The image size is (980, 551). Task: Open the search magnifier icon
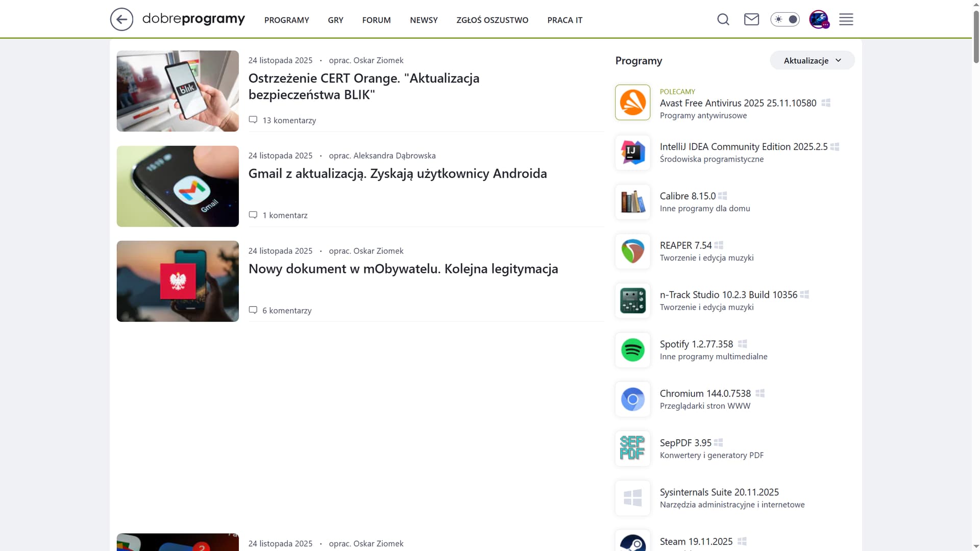coord(723,19)
